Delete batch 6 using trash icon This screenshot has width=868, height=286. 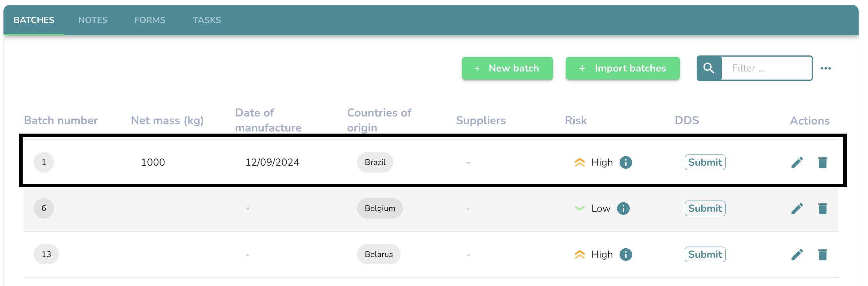pos(822,209)
